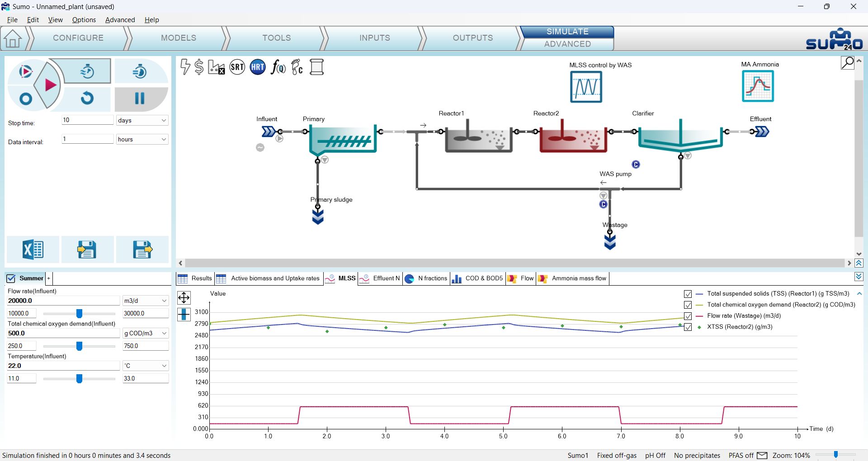
Task: Click the Influent flow rate slider handle
Action: point(79,314)
